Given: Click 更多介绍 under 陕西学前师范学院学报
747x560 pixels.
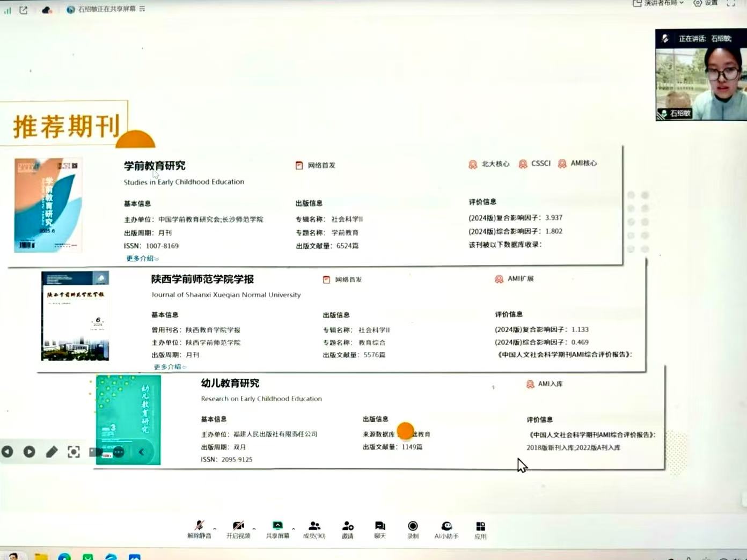Looking at the screenshot, I should (x=170, y=367).
